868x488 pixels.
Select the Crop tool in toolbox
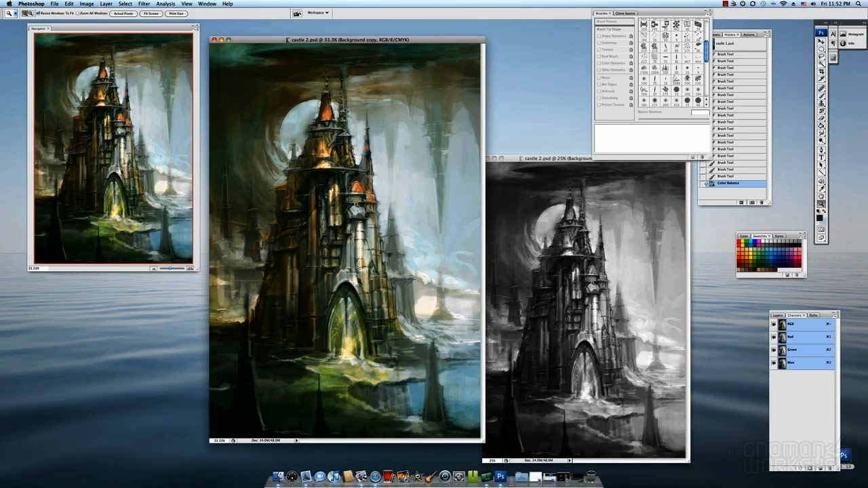click(821, 72)
